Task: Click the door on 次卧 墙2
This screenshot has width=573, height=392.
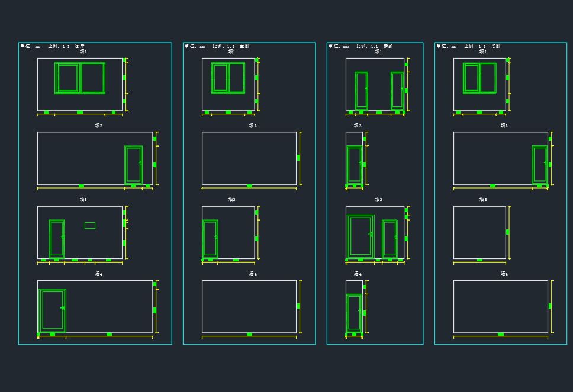Action: 539,164
